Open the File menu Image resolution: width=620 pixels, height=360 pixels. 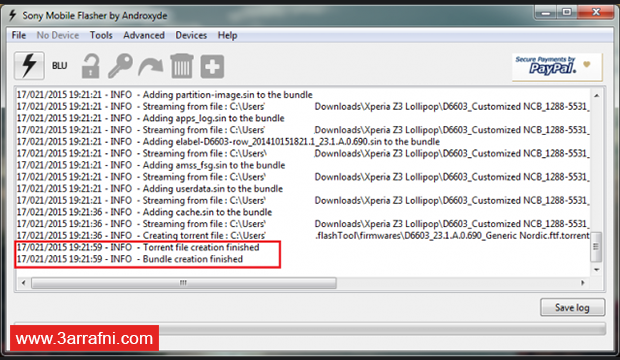click(19, 35)
